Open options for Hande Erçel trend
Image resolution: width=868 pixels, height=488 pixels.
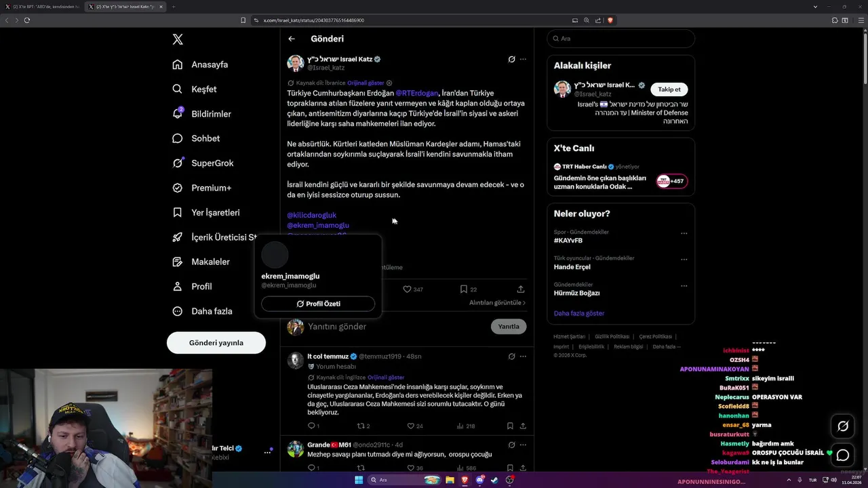[684, 260]
